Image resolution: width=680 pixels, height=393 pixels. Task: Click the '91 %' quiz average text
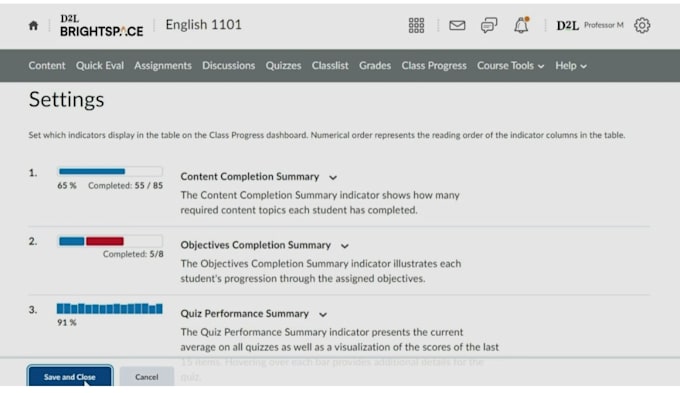tap(67, 322)
